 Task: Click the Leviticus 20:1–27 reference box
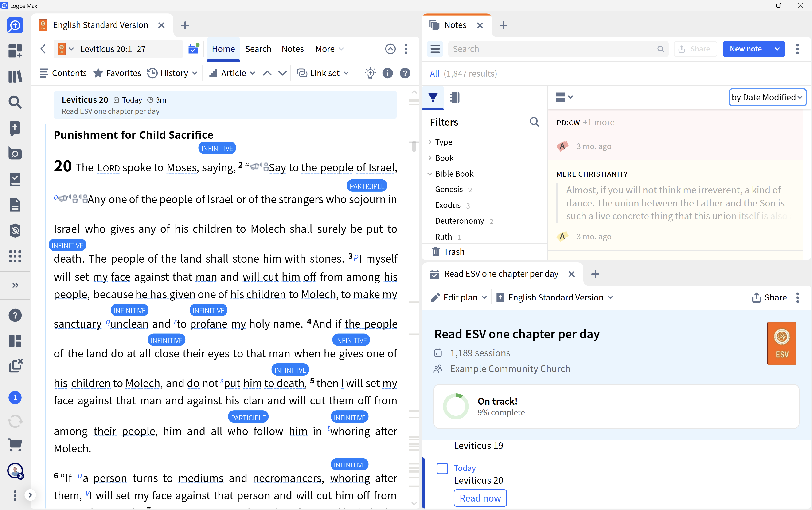[118, 49]
